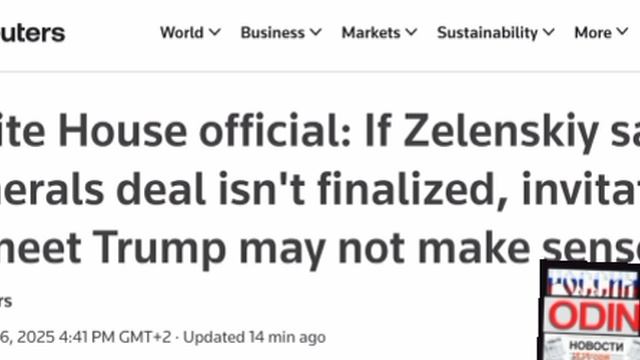Image resolution: width=640 pixels, height=360 pixels.
Task: Click the red ODIN logo in the overlay
Action: coord(594,316)
